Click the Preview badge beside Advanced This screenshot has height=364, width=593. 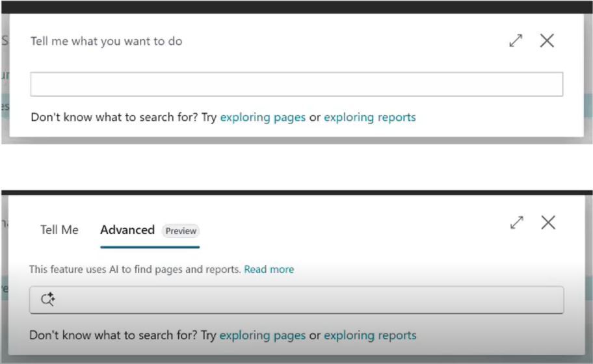pyautogui.click(x=181, y=231)
